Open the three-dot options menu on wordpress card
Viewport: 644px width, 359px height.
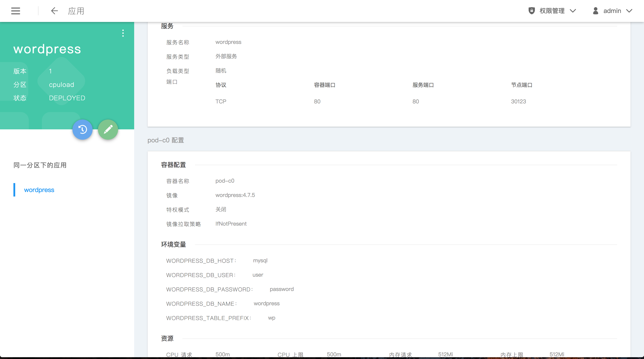[123, 33]
